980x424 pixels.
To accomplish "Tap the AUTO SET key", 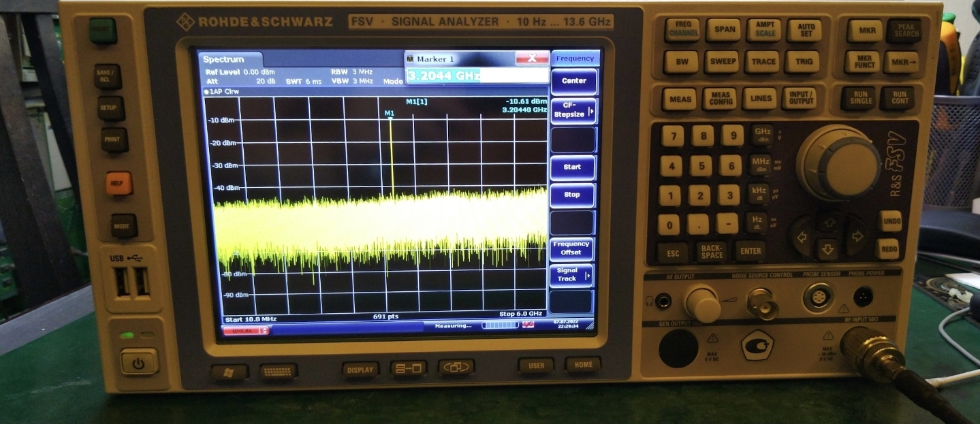I will click(x=804, y=30).
